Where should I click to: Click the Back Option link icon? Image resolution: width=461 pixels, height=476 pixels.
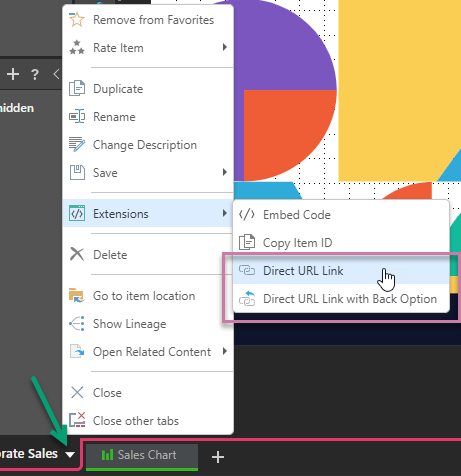(247, 298)
